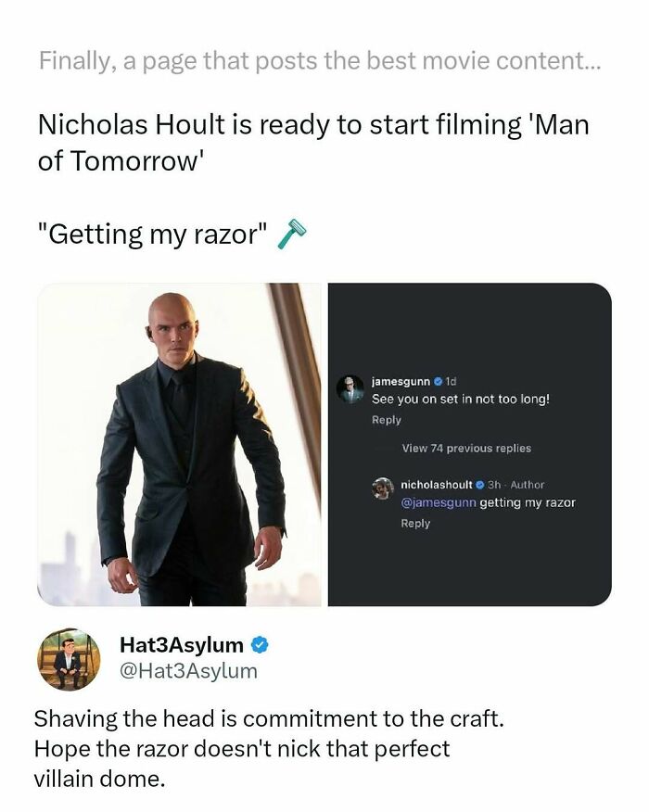Open the @jamesgunn mention link
The width and height of the screenshot is (649, 812).
pos(441,502)
